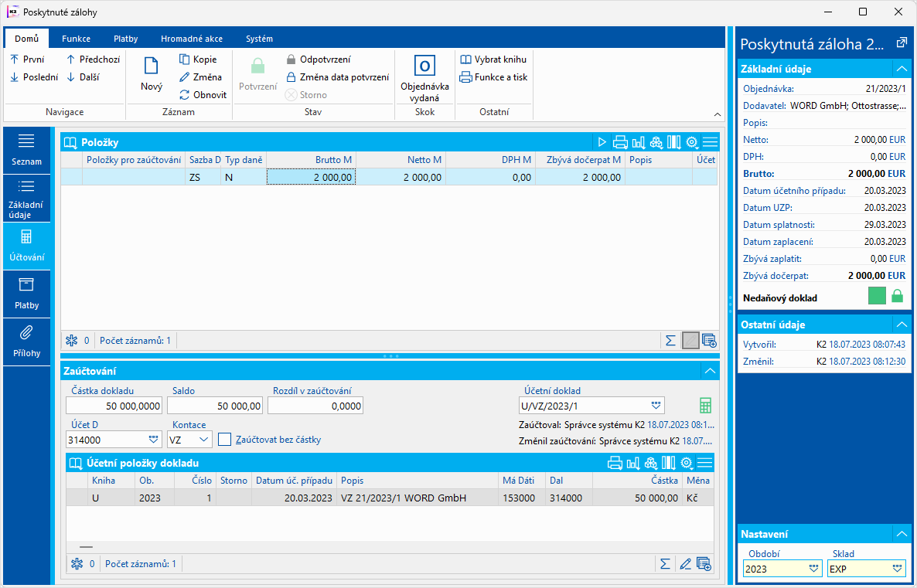Open the Kontace VZ dropdown

204,440
